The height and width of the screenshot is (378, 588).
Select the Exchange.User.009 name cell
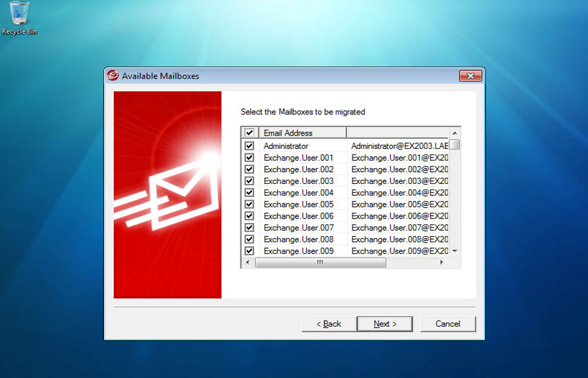click(x=303, y=251)
